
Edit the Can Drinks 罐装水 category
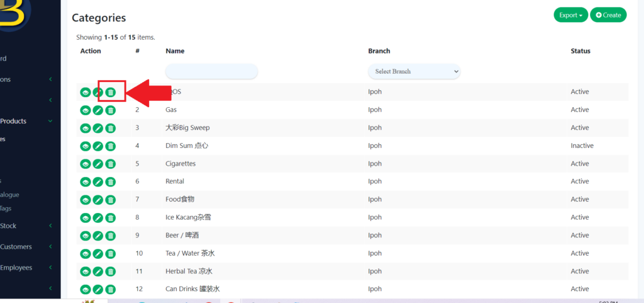coord(98,290)
